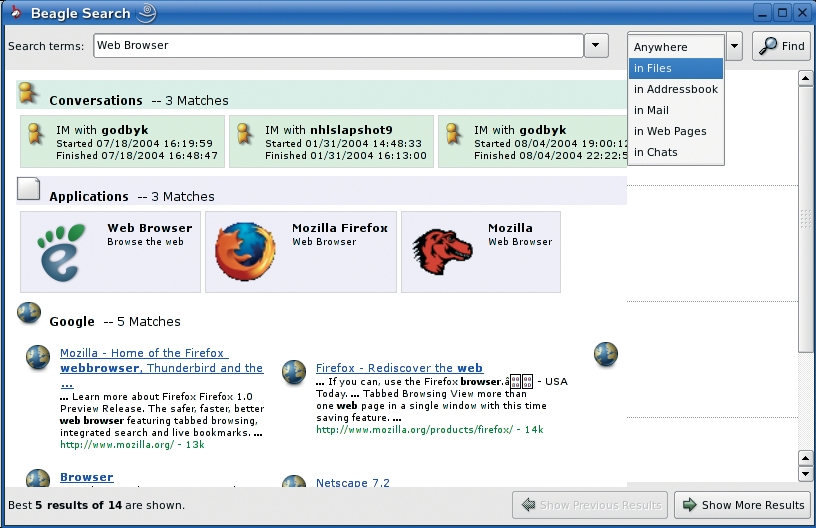Open the nhlslapshot9 IM conversation icon
Screen dimensions: 816x528
point(244,134)
